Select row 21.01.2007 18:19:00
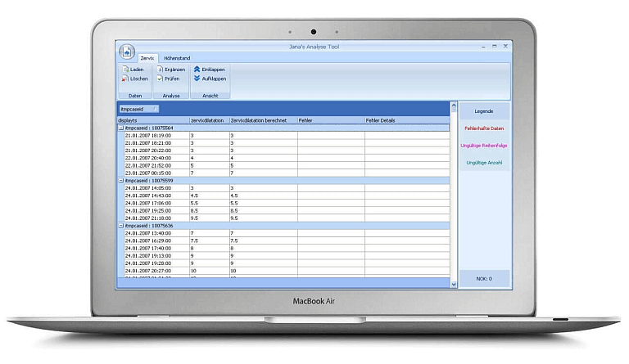 pyautogui.click(x=287, y=136)
